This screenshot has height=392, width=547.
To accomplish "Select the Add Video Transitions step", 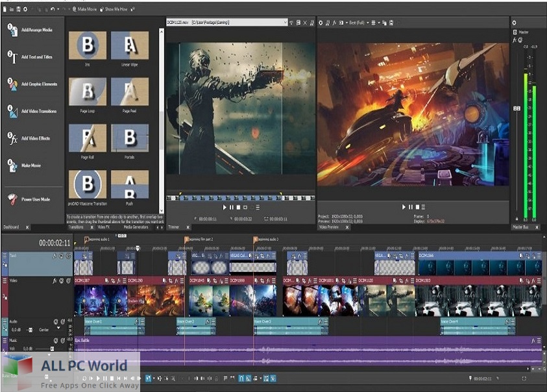I will (x=32, y=112).
